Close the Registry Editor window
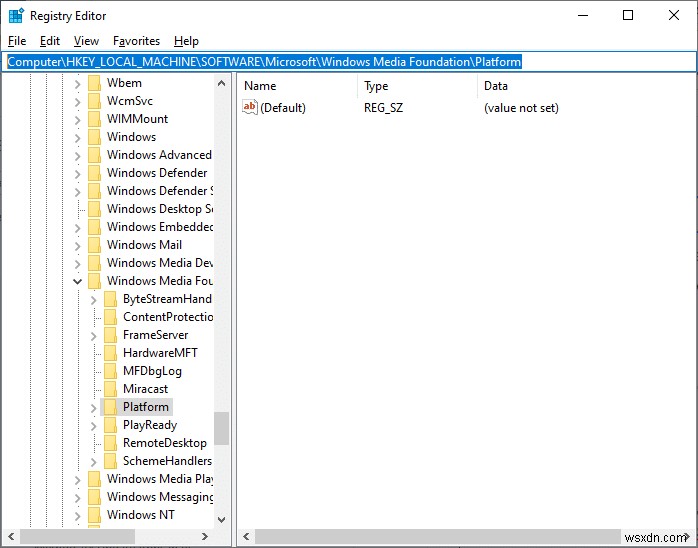The image size is (698, 548). (674, 16)
